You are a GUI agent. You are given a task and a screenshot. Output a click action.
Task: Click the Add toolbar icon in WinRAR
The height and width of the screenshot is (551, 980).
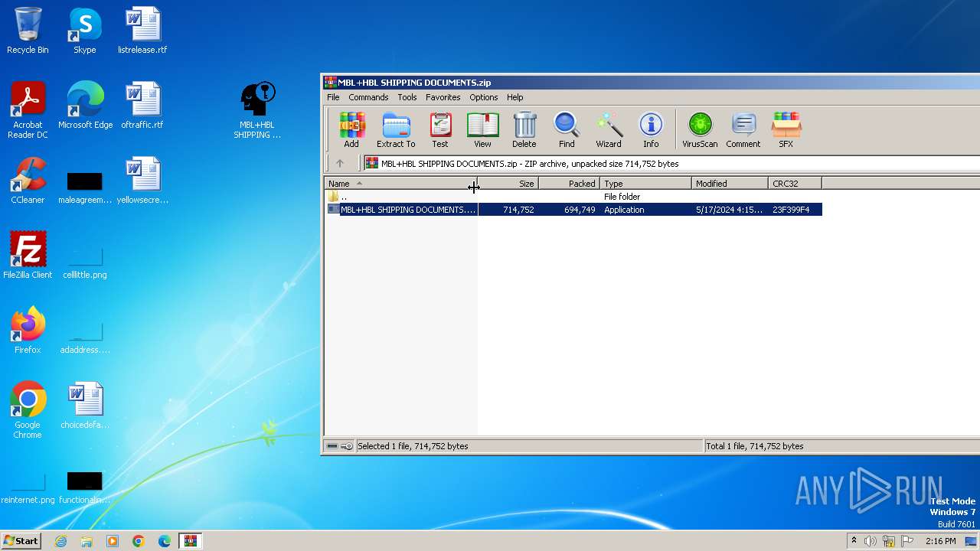coord(351,129)
